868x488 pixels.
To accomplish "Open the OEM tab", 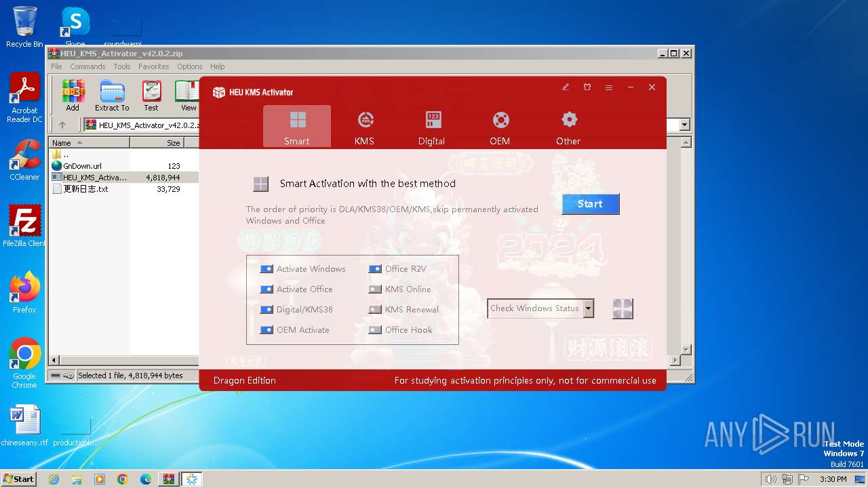I will pos(500,127).
